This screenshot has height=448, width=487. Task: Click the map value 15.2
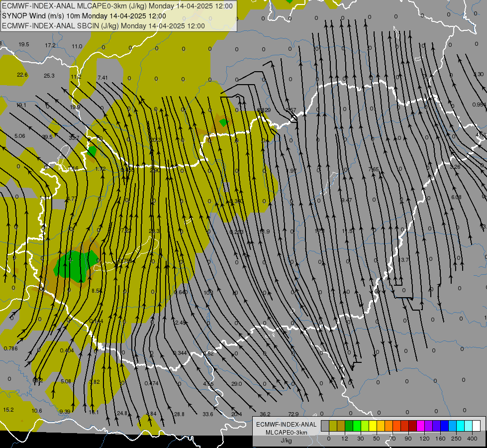point(8,410)
